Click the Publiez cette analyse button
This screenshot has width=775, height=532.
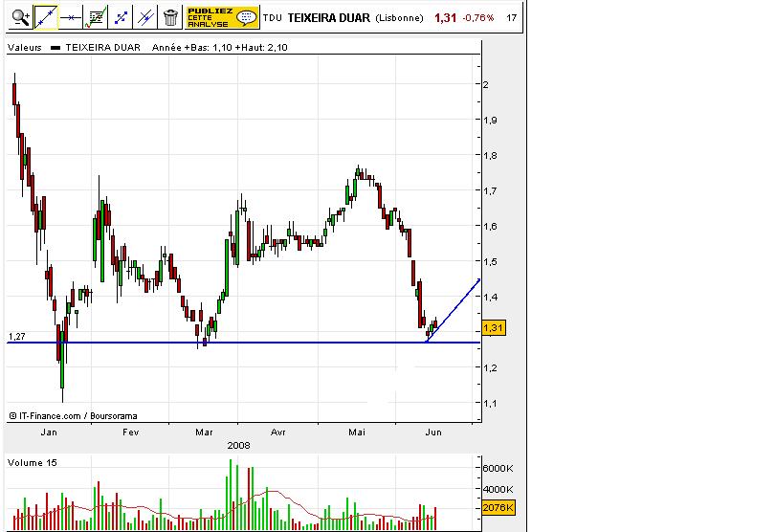click(x=222, y=18)
